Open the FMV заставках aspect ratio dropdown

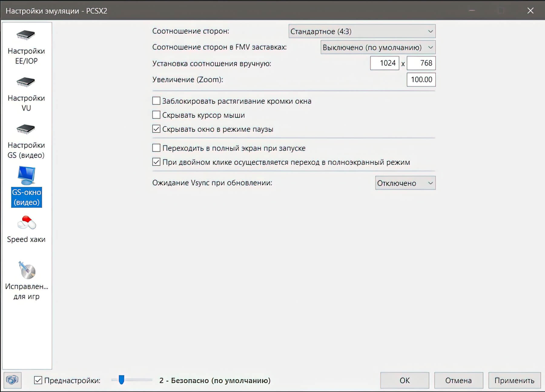point(378,47)
